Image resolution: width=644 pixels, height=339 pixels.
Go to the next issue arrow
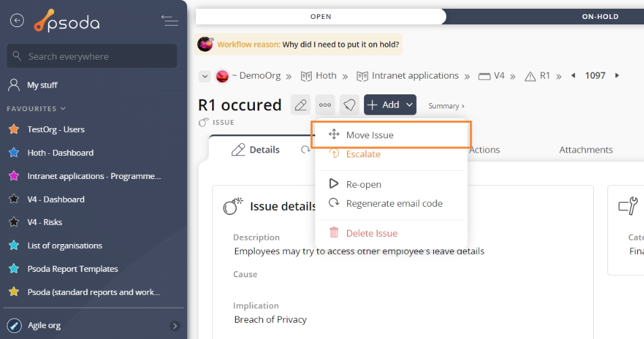[617, 76]
